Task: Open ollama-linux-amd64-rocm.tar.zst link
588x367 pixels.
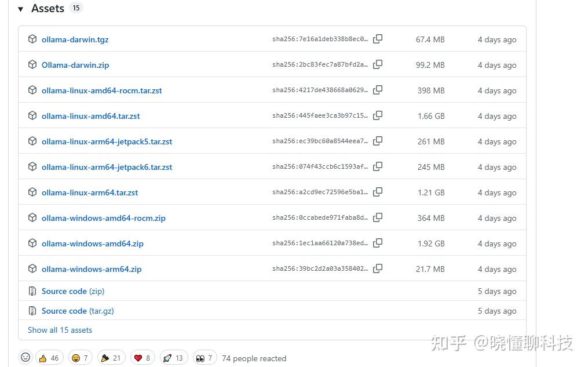Action: [x=101, y=90]
